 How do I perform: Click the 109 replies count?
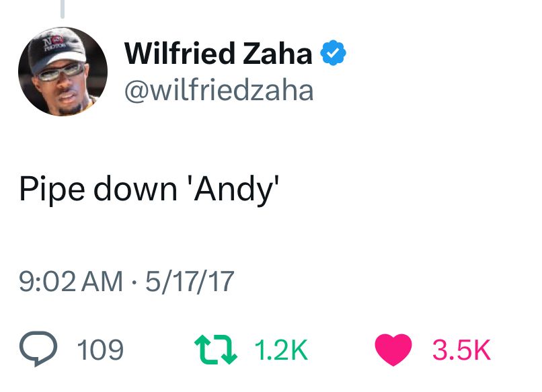(102, 349)
